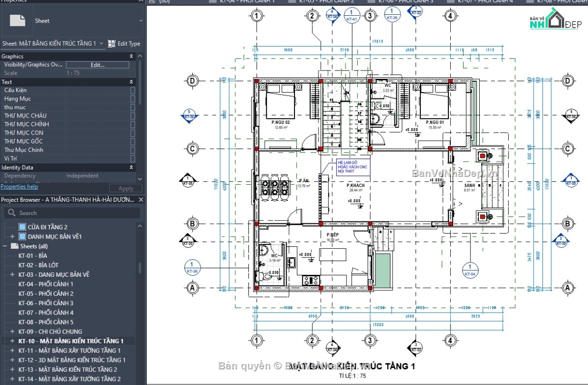Select the P.KHÁCH room label

pos(355,186)
